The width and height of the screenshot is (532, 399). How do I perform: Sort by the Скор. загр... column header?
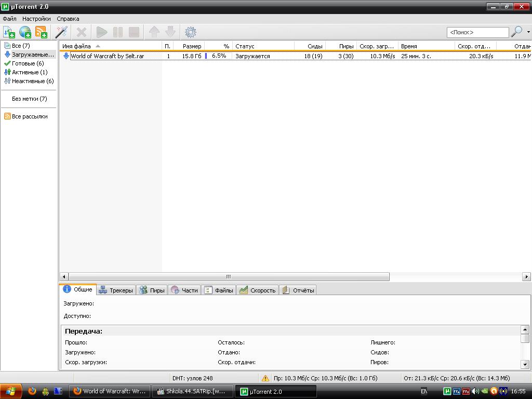(377, 46)
